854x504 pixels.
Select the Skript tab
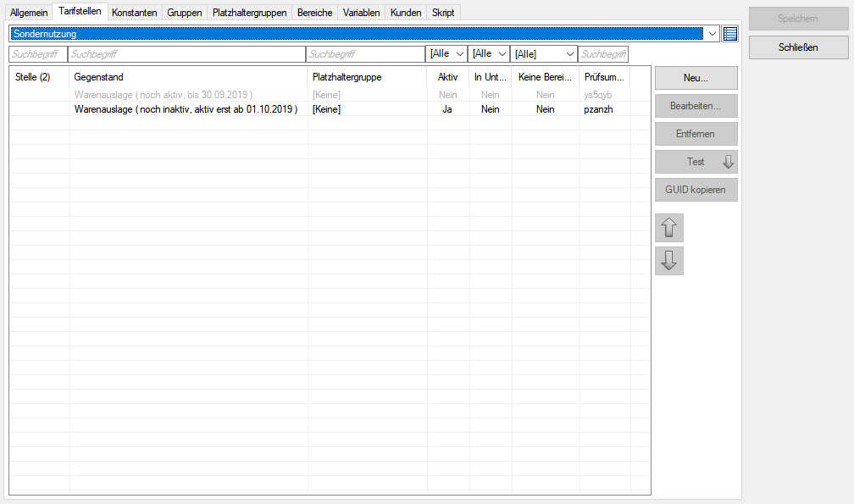[443, 13]
